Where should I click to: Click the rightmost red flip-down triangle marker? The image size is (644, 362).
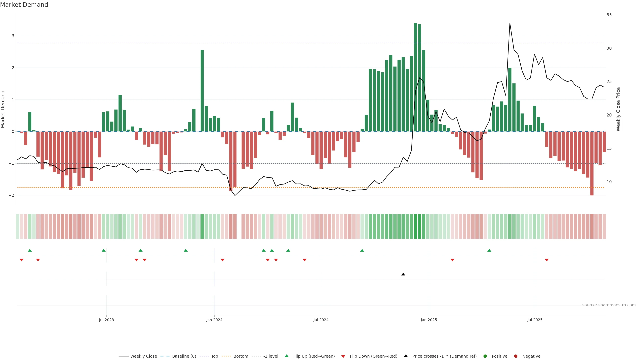point(547,260)
